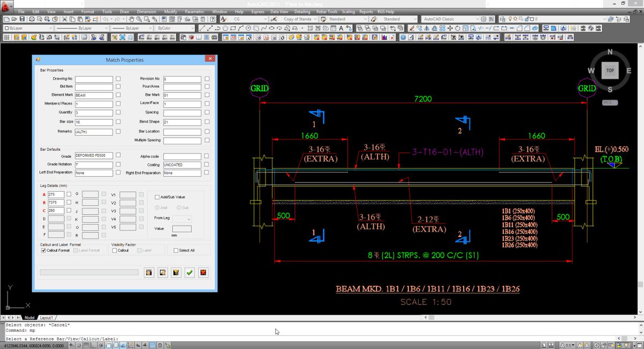This screenshot has width=644, height=349.
Task: Cancel using the red X button
Action: point(203,272)
